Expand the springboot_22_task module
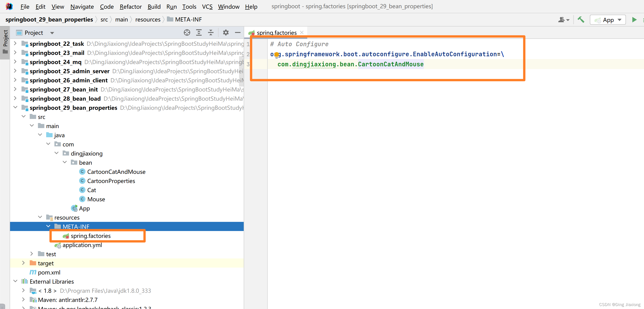 point(15,43)
